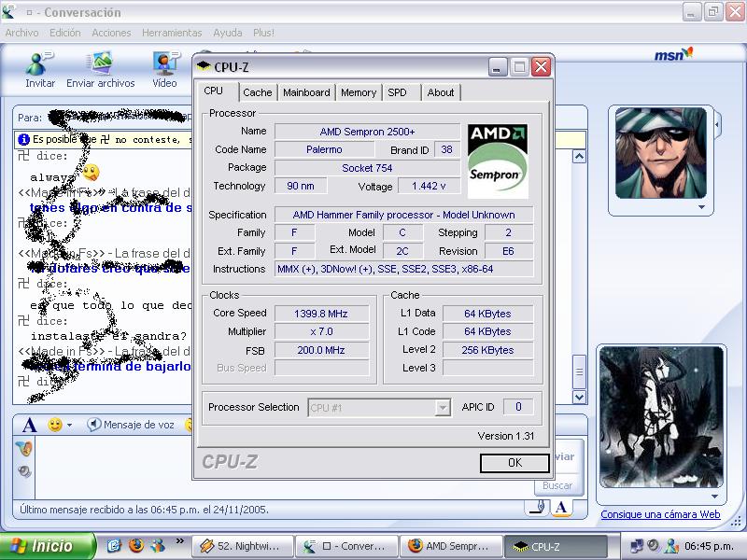
Task: Click the MSN Messenger tray icon
Action: coord(671,546)
